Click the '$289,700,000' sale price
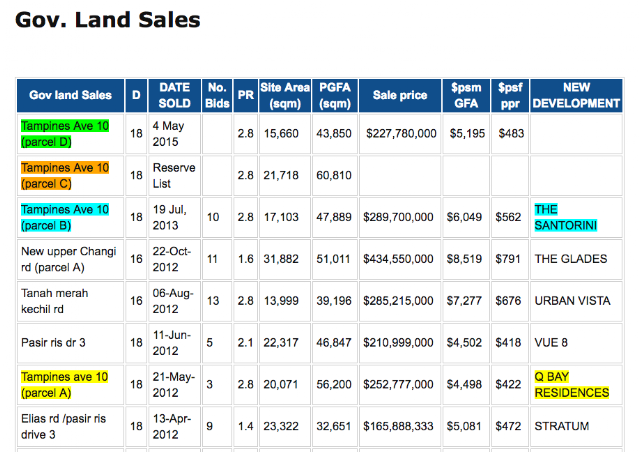 coord(398,217)
